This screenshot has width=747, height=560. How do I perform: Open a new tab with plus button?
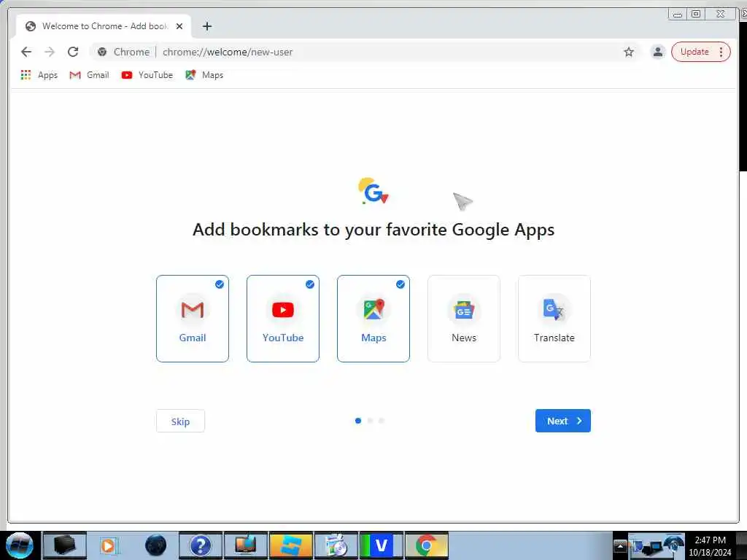point(206,26)
